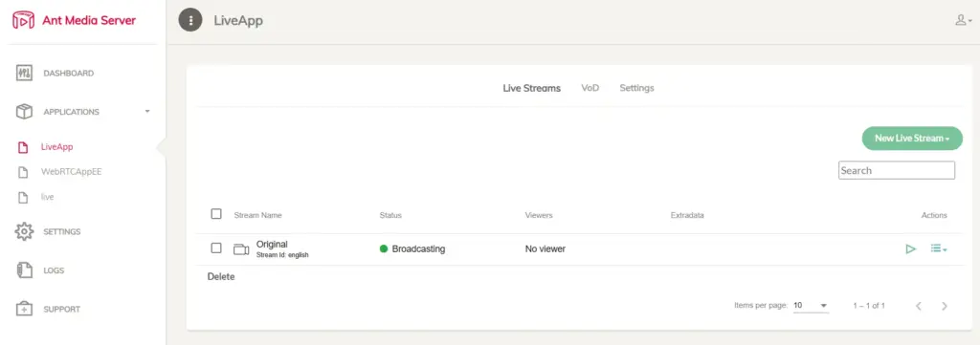Screen dimensions: 980x345
Task: Go to next page of streams
Action: 945,306
